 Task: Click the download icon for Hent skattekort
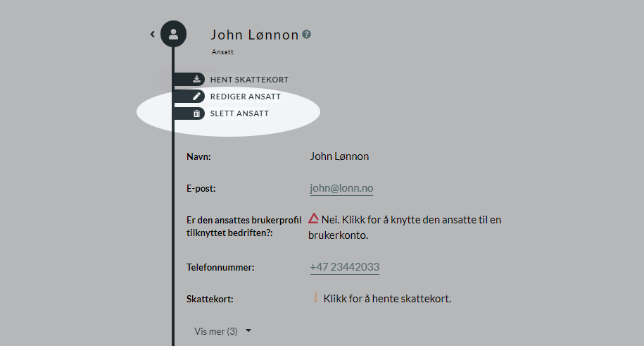tap(197, 79)
